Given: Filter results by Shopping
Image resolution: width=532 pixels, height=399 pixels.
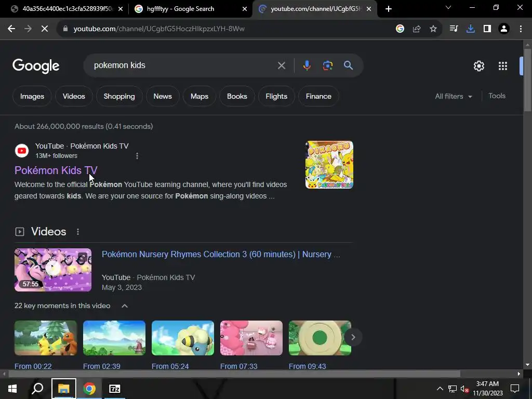Looking at the screenshot, I should [119, 96].
